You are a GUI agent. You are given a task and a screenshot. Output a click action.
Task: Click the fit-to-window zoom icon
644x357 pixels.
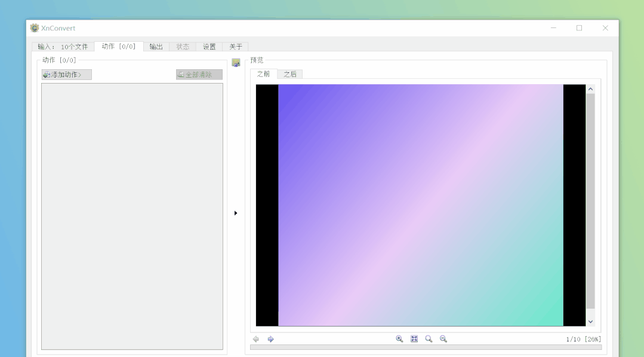[414, 338]
